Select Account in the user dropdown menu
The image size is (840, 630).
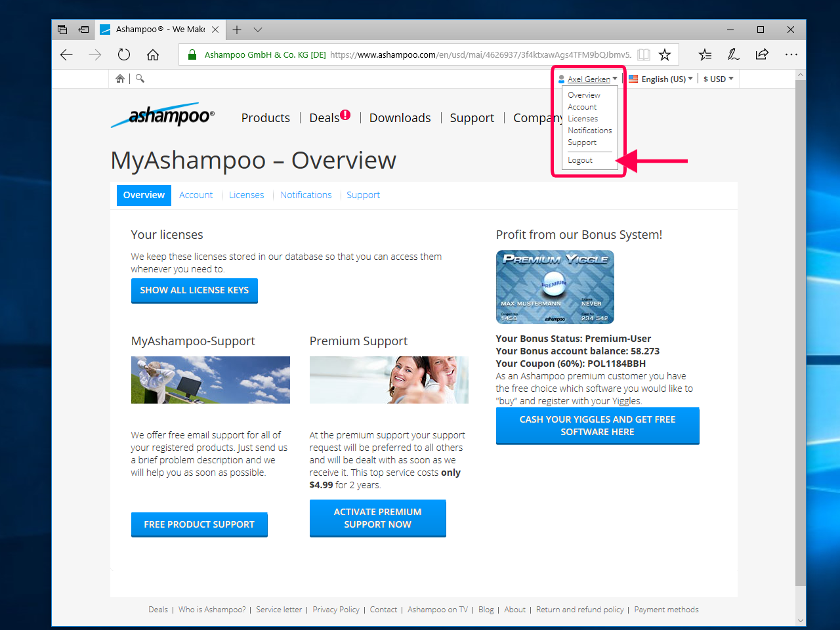pos(582,107)
